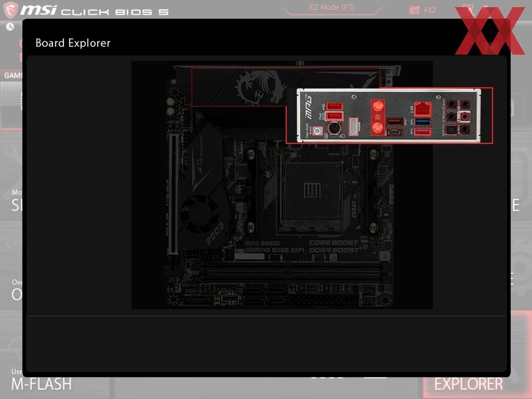This screenshot has height=399, width=532.
Task: Select the top red USB port on I/O panel
Action: (334, 106)
